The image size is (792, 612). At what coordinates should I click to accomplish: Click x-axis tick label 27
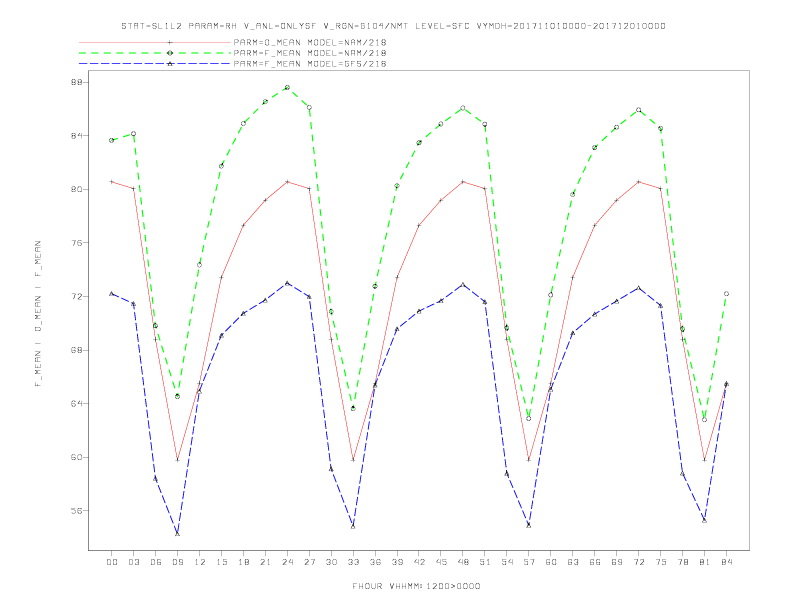(x=309, y=562)
